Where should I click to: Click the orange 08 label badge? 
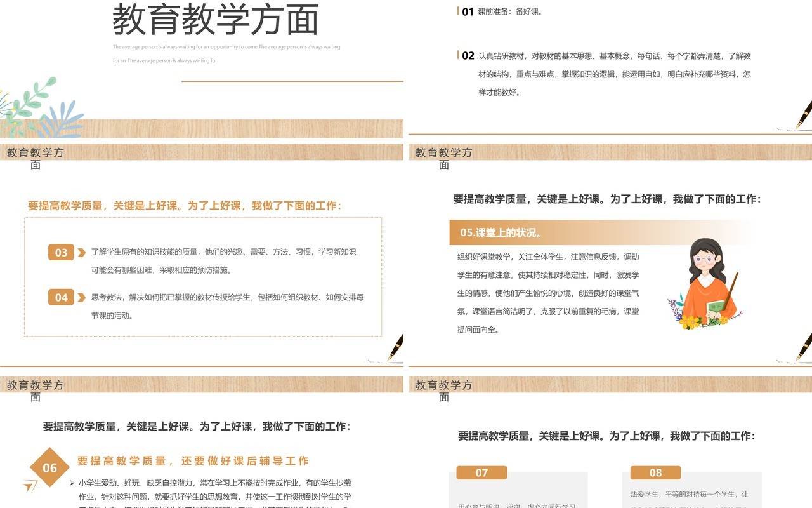[x=655, y=472]
